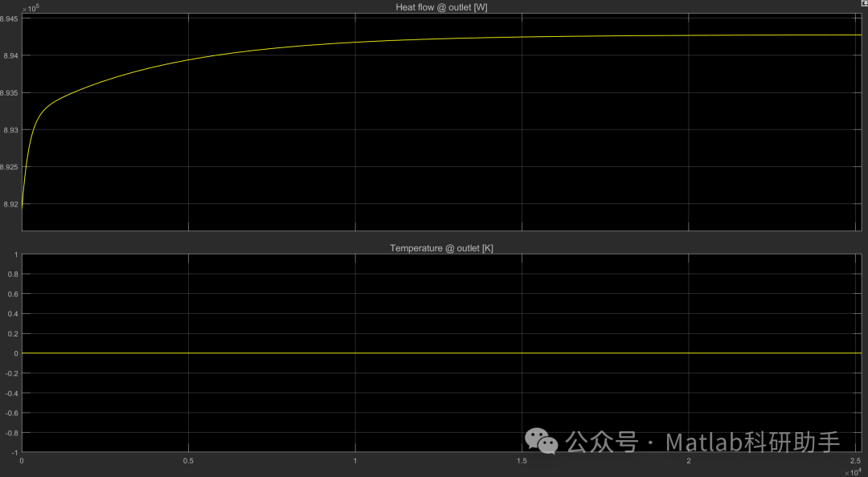The height and width of the screenshot is (477, 868).
Task: Click the 'Matlab科研助手' watermark text
Action: pos(752,442)
